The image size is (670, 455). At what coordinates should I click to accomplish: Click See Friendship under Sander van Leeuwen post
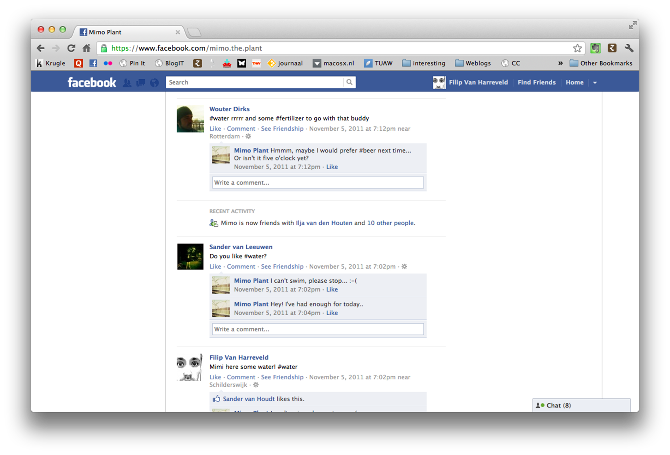(x=281, y=266)
